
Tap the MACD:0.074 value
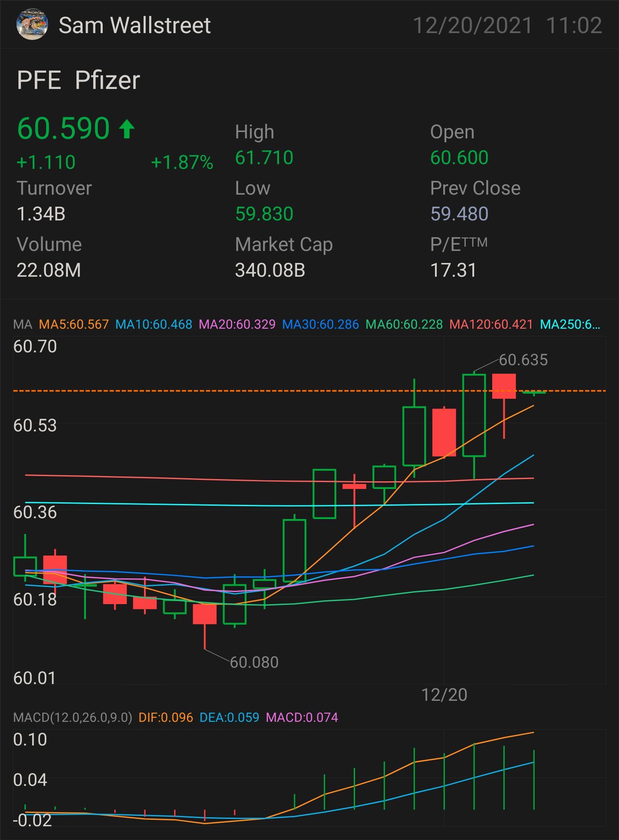pyautogui.click(x=302, y=718)
